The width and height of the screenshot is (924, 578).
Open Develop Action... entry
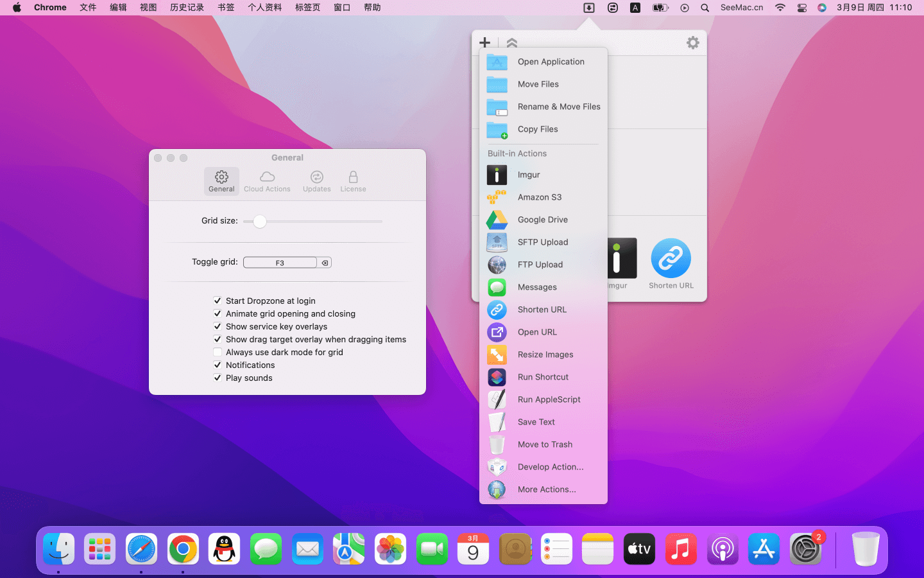click(x=543, y=467)
